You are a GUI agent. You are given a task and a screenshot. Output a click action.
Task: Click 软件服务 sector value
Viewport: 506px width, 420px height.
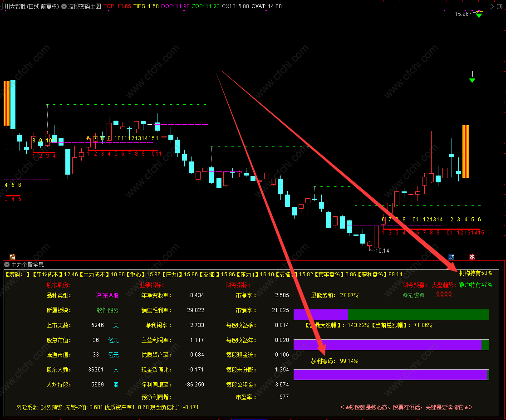108,310
